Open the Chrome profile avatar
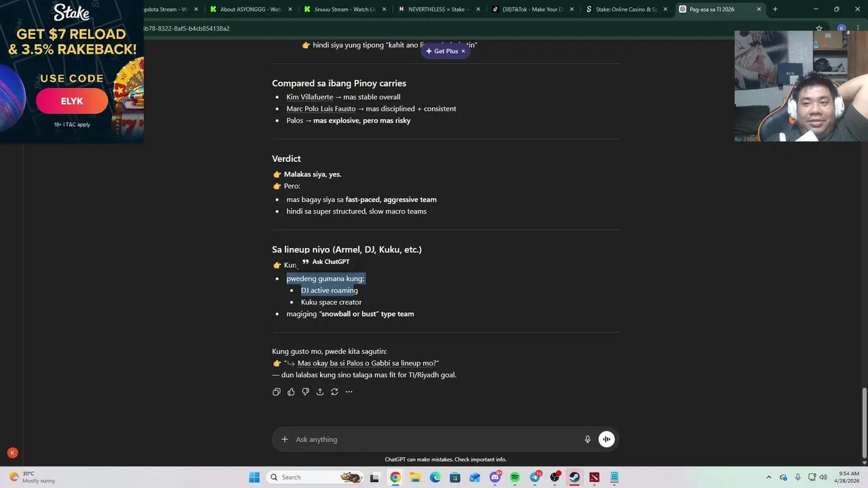Image resolution: width=868 pixels, height=488 pixels. (x=842, y=28)
